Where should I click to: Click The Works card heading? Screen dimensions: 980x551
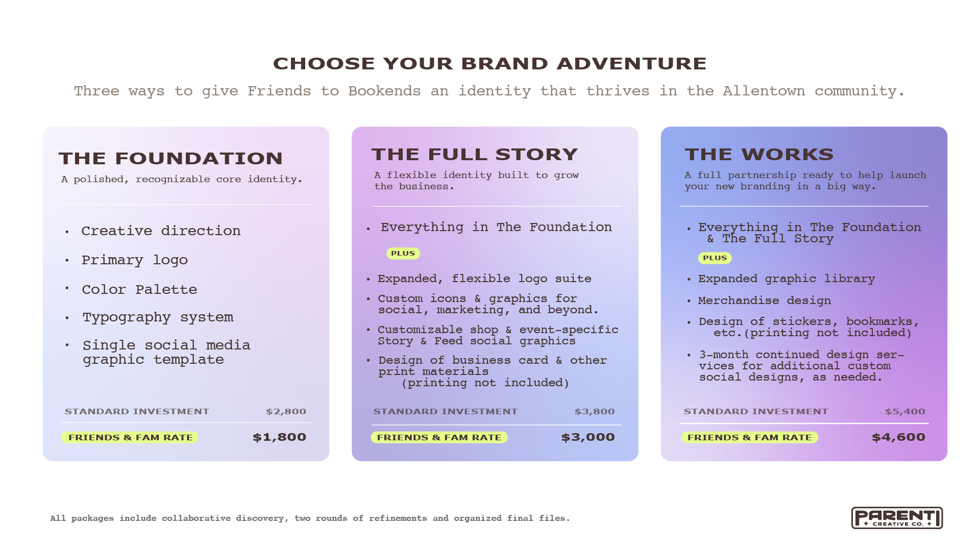[759, 155]
